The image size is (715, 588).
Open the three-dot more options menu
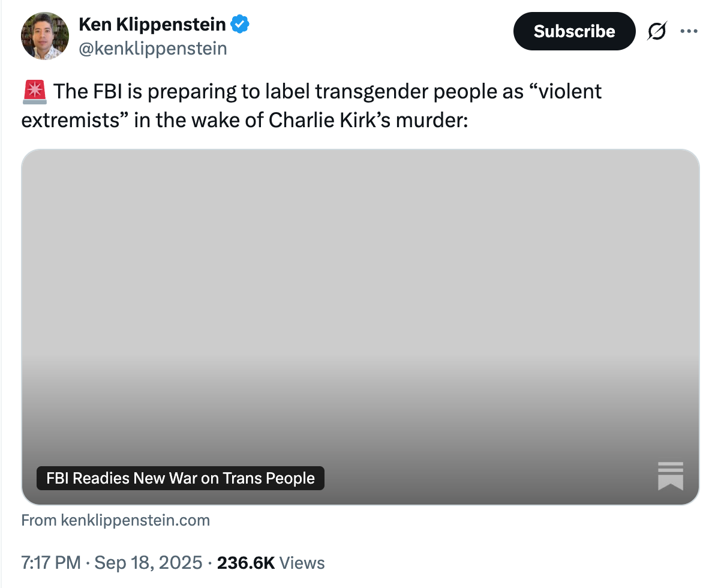click(689, 31)
